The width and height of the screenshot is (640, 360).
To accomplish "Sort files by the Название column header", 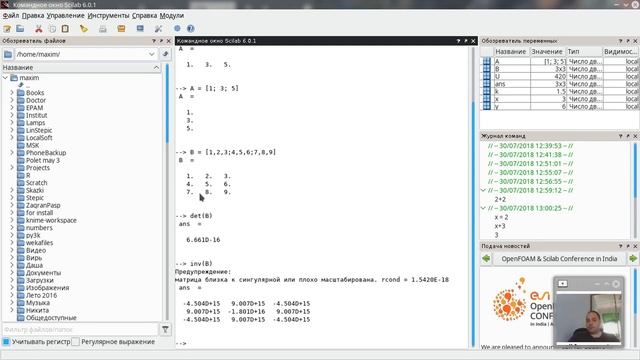I will [x=81, y=67].
